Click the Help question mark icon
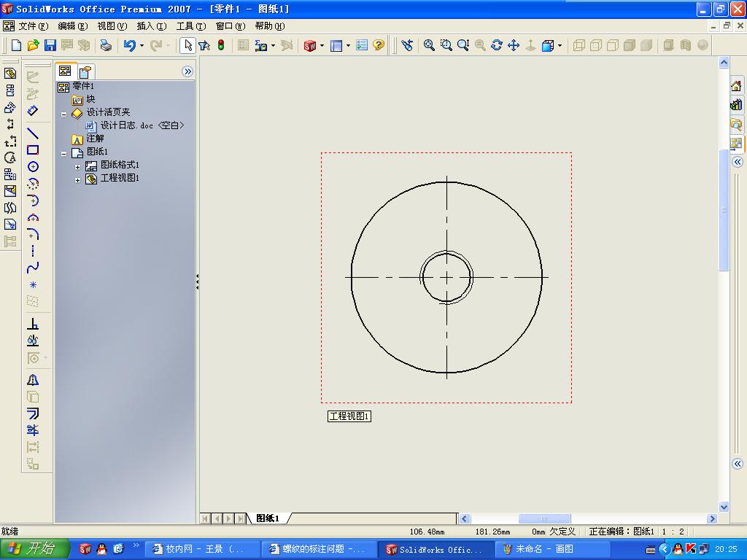 [x=379, y=45]
